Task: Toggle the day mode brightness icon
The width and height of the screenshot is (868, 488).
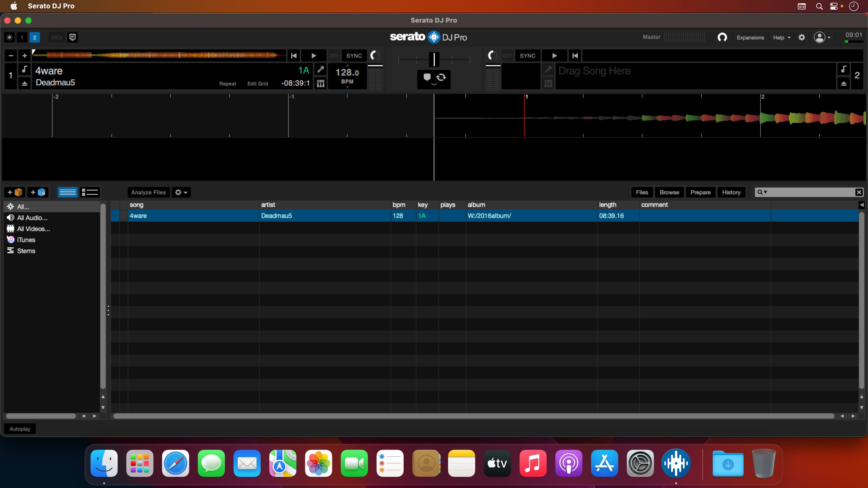Action: (x=9, y=37)
